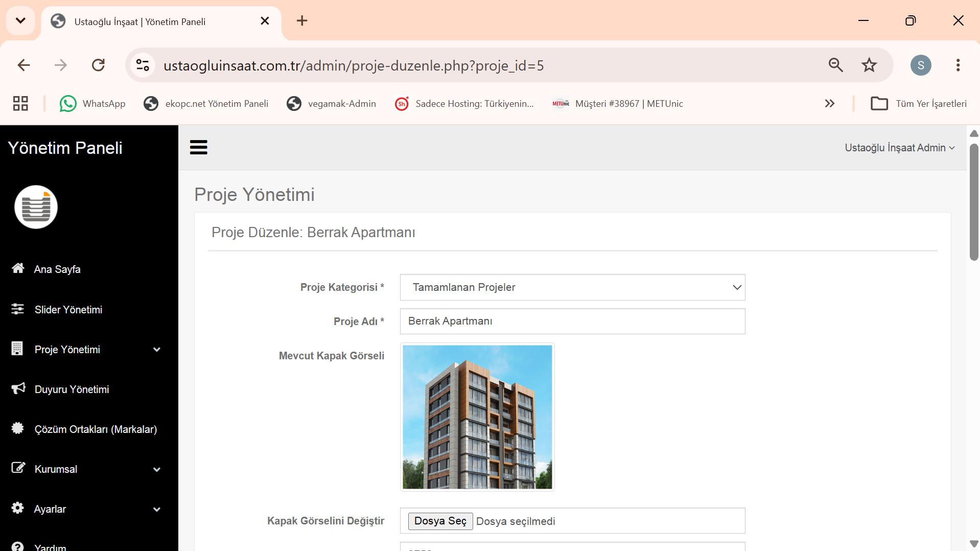Image resolution: width=980 pixels, height=551 pixels.
Task: Open site information icon in address bar
Action: tap(143, 65)
